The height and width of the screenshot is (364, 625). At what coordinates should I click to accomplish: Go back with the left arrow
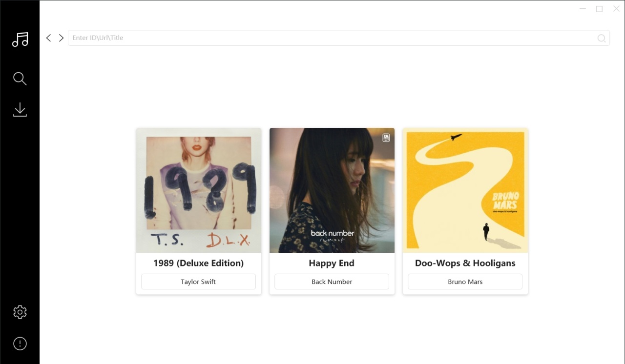pyautogui.click(x=48, y=38)
